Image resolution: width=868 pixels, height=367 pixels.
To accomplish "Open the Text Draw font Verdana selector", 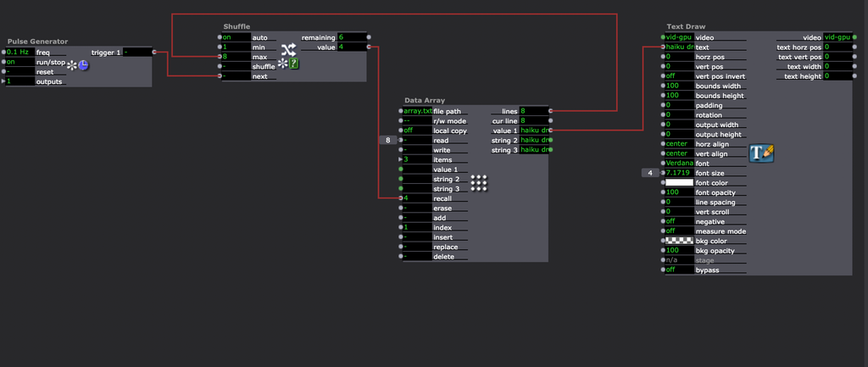I will click(x=678, y=163).
